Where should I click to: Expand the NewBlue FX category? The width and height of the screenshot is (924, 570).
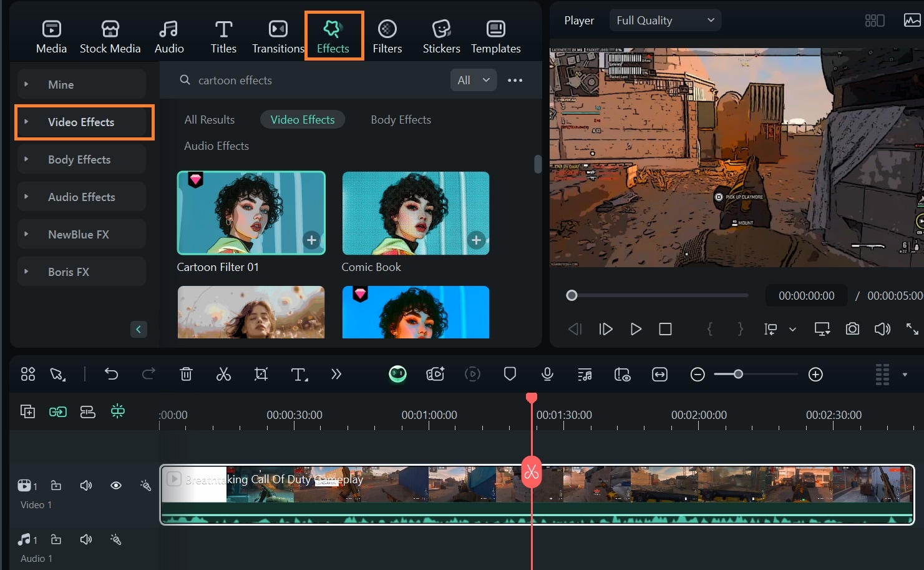click(x=82, y=234)
